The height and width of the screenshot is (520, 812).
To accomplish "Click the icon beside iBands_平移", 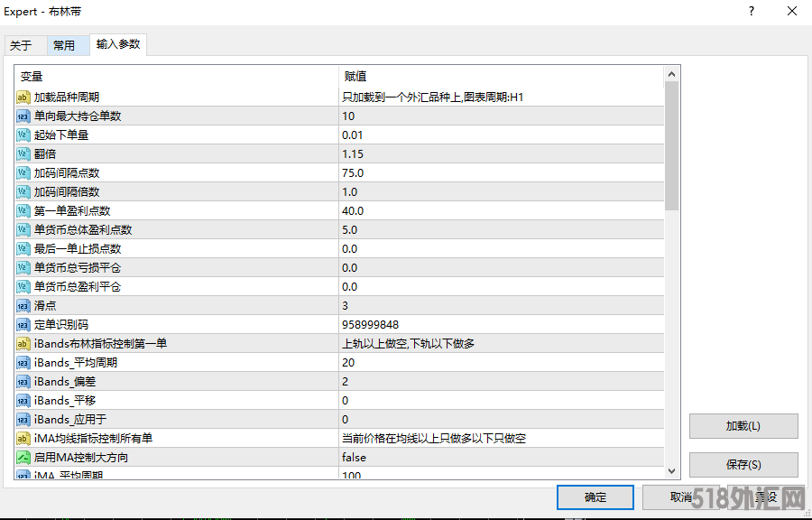I will tap(23, 400).
